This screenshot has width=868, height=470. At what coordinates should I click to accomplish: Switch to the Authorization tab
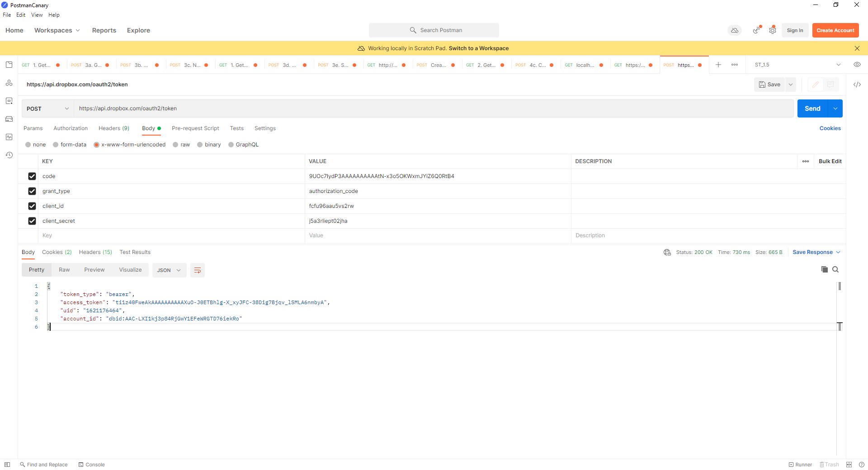[x=71, y=128]
